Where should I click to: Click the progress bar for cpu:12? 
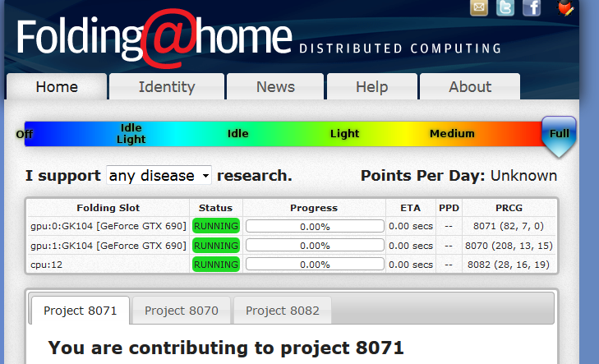coord(315,264)
